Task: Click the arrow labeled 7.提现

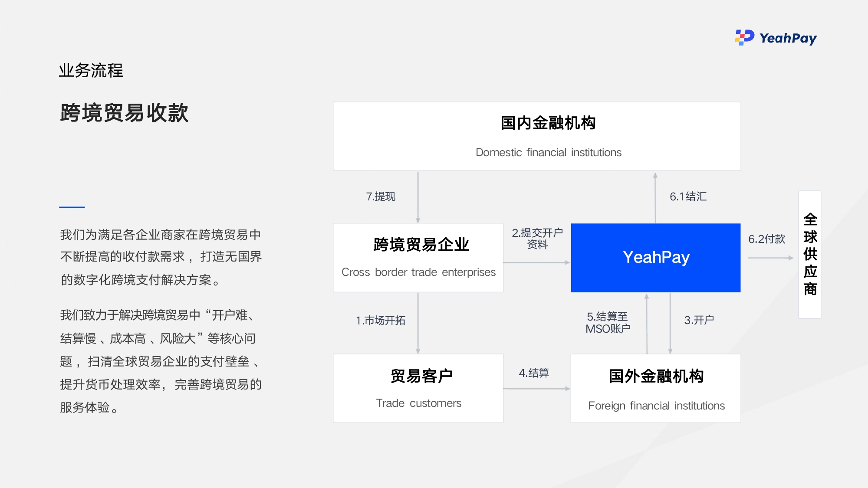Action: tap(381, 197)
